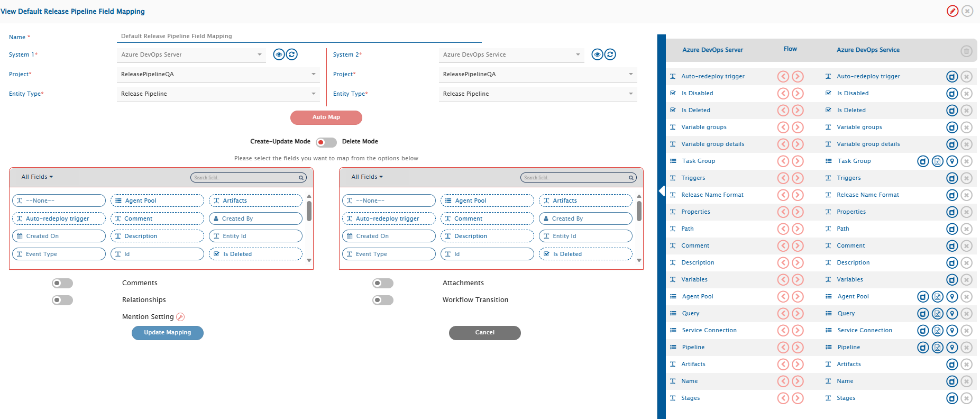Click the left field list search box
Screen dimensions: 980x419
(245, 178)
